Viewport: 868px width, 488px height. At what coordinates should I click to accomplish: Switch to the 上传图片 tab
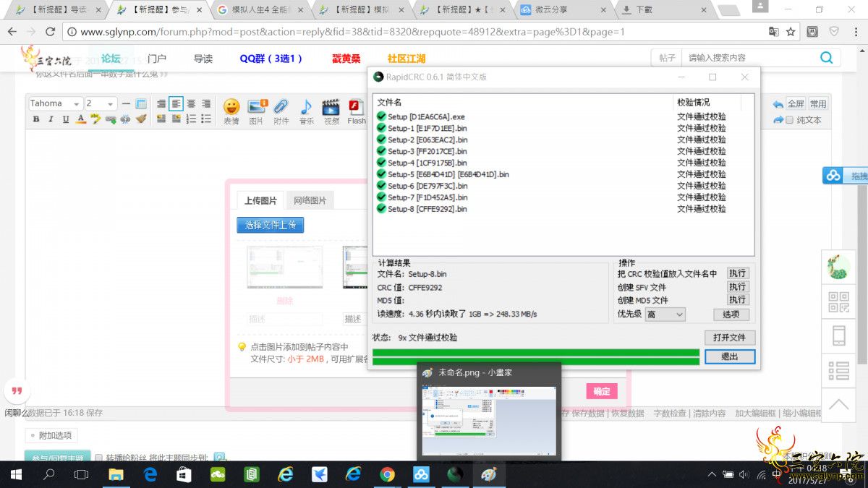tap(260, 200)
